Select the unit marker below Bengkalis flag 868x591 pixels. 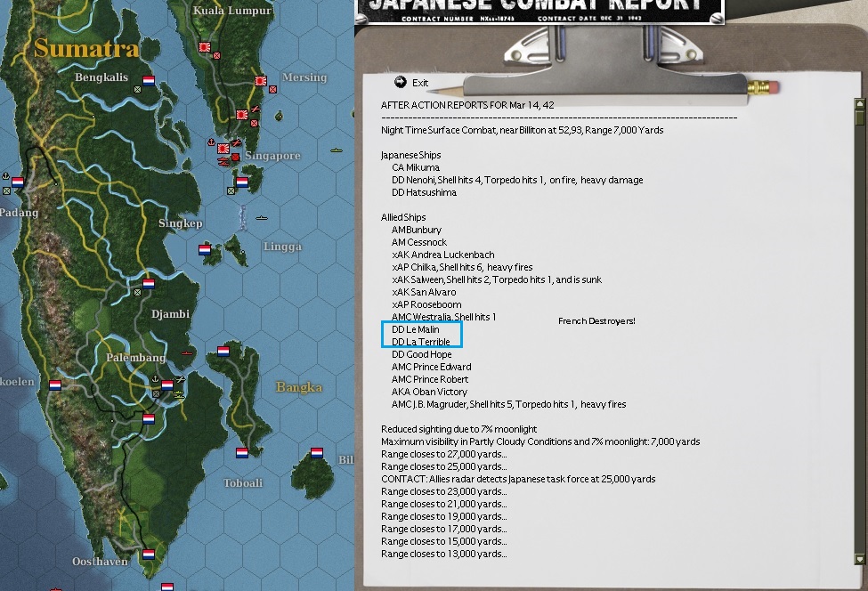[137, 89]
